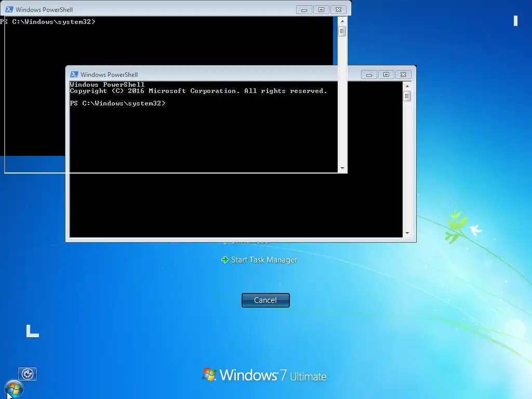
Task: Click the back PowerShell window title text
Action: 44,10
